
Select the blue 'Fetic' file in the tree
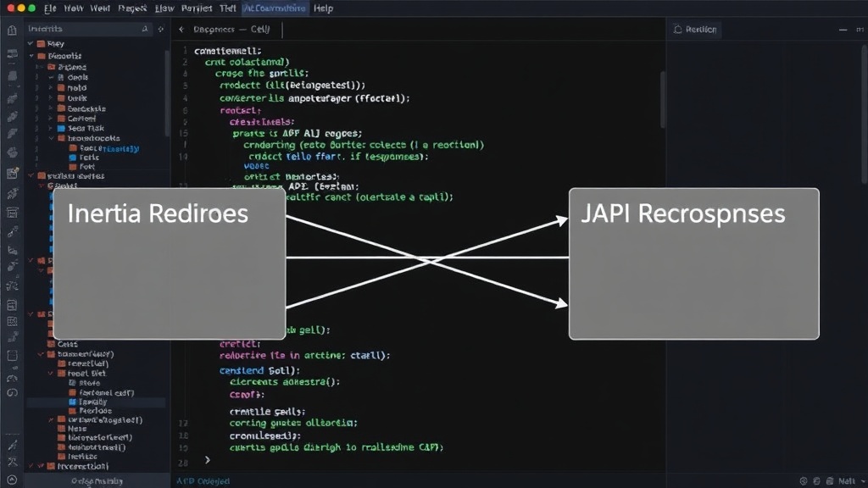[84, 158]
